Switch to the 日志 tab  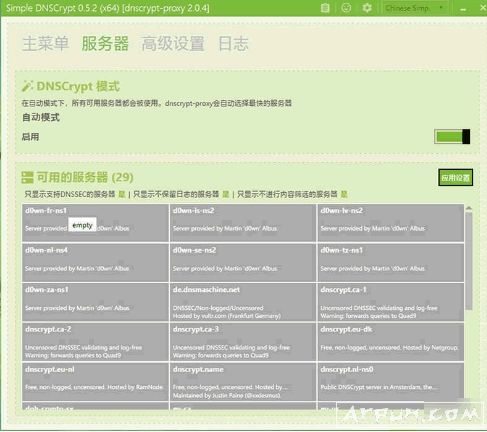pos(233,44)
